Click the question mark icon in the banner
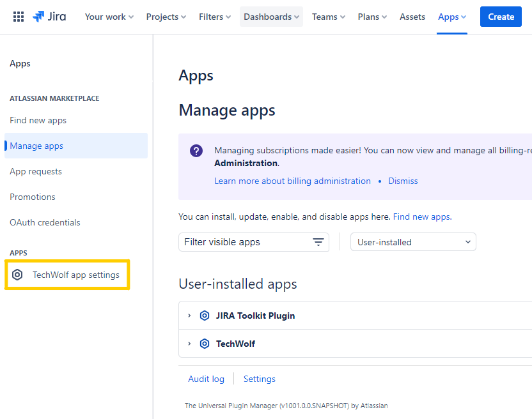The height and width of the screenshot is (419, 532). pyautogui.click(x=196, y=151)
